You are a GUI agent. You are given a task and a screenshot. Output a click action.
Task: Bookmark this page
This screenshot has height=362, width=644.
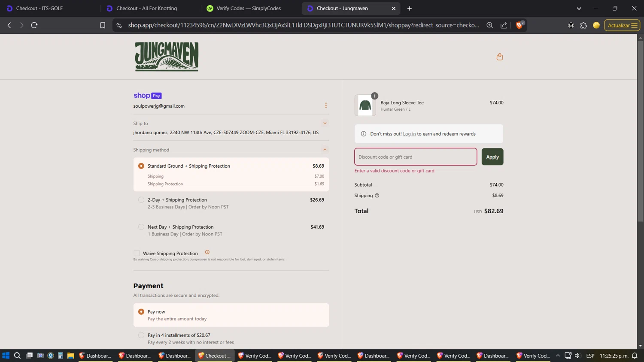click(103, 25)
